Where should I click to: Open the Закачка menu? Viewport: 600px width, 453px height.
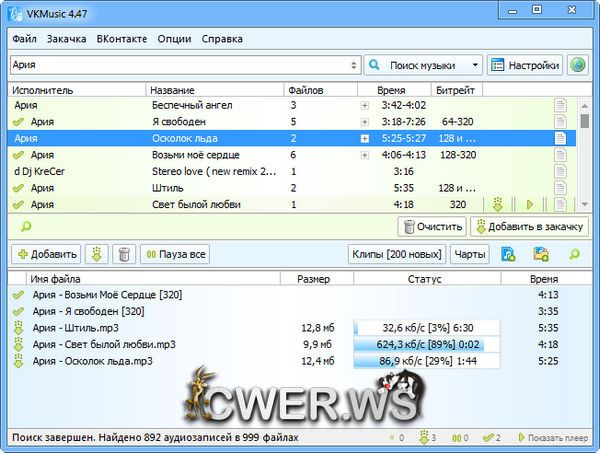click(66, 39)
